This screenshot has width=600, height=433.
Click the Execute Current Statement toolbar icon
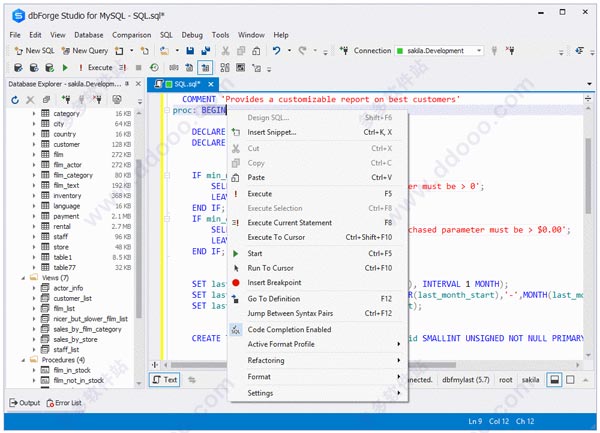(x=122, y=68)
